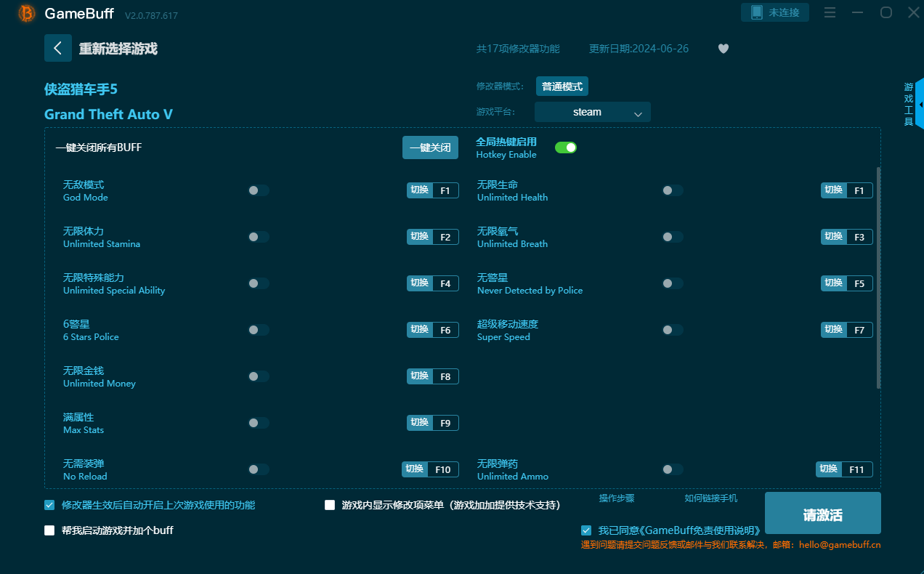Open 《GameBuff免责使用说明》 link
This screenshot has height=574, width=924.
tap(701, 530)
